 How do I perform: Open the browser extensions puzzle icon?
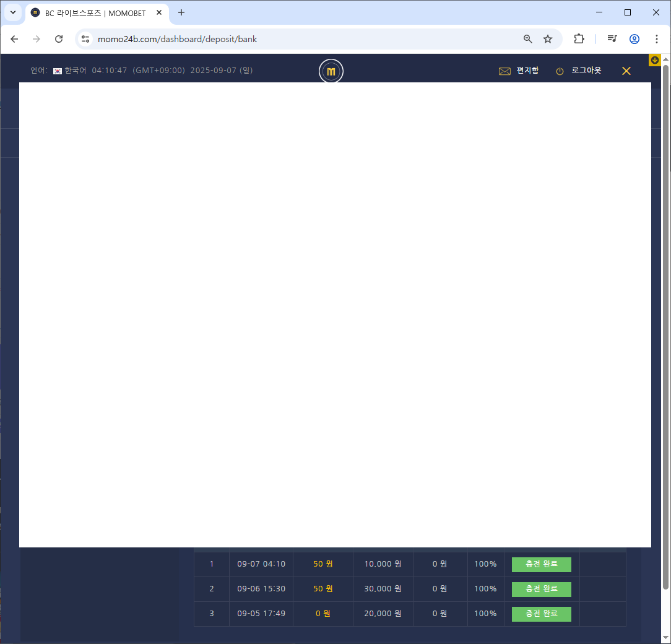click(579, 39)
